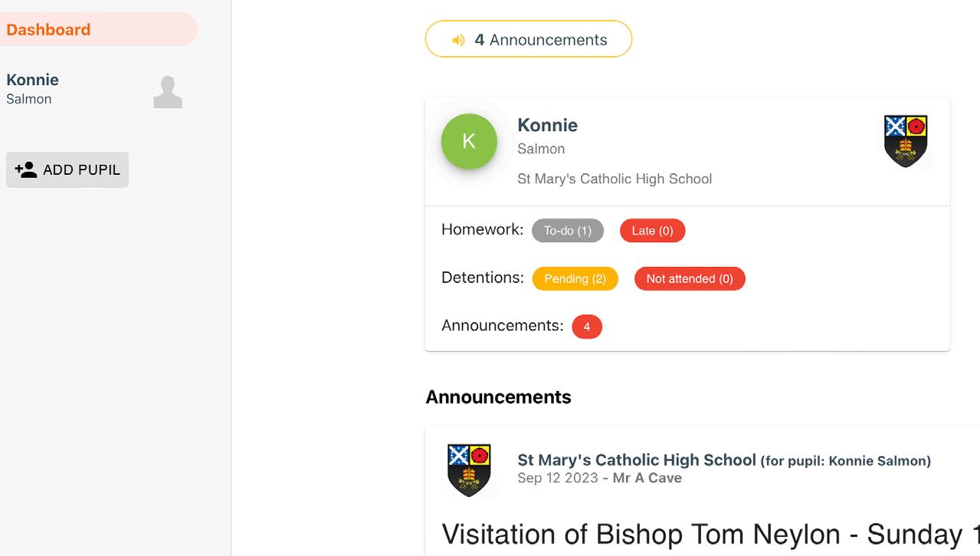Screen dimensions: 980x556
Task: Click the school crest in Konnie's card
Action: click(x=906, y=141)
